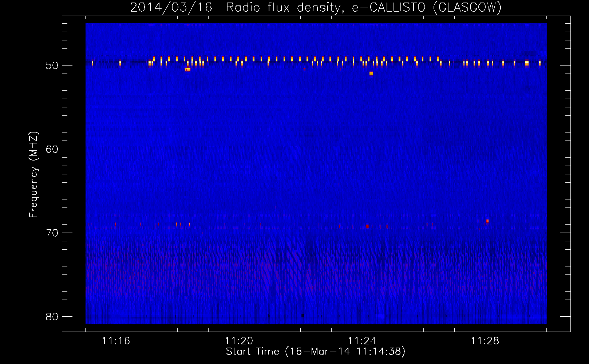Viewport: 589px width, 364px height.
Task: Click the 'Start Time (16-Mar-14 11:14:38)' axis label
Action: point(316,352)
